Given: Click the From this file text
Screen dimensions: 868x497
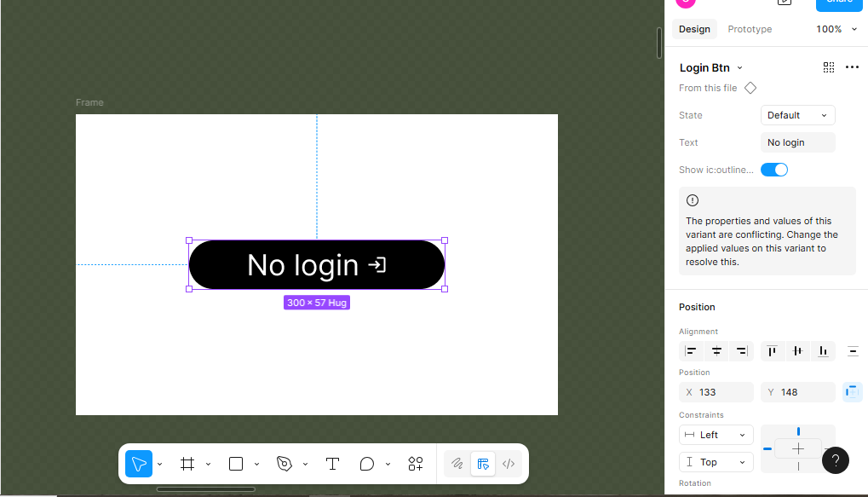Looking at the screenshot, I should pyautogui.click(x=708, y=88).
